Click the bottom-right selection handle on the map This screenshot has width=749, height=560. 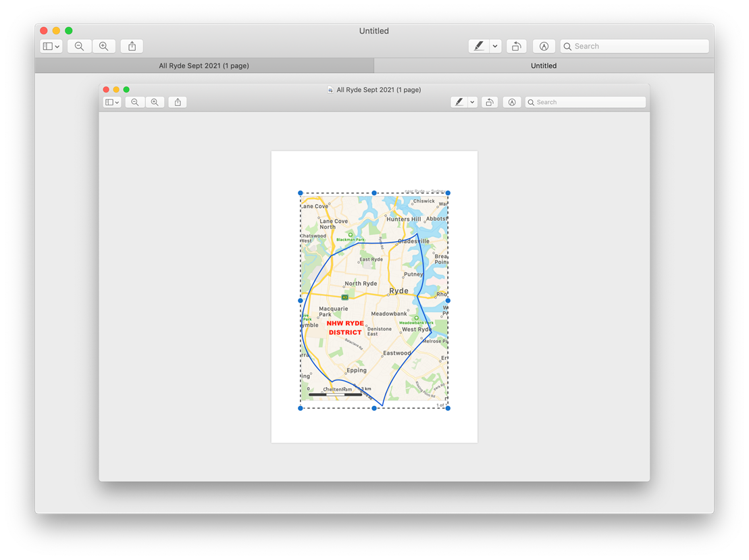point(448,408)
